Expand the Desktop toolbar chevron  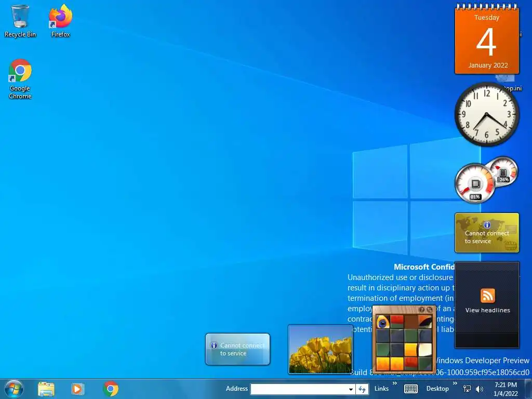[455, 383]
